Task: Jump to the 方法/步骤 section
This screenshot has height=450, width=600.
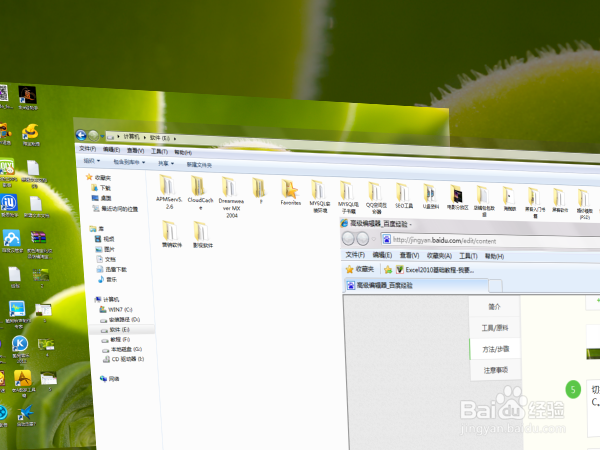Action: tap(495, 349)
